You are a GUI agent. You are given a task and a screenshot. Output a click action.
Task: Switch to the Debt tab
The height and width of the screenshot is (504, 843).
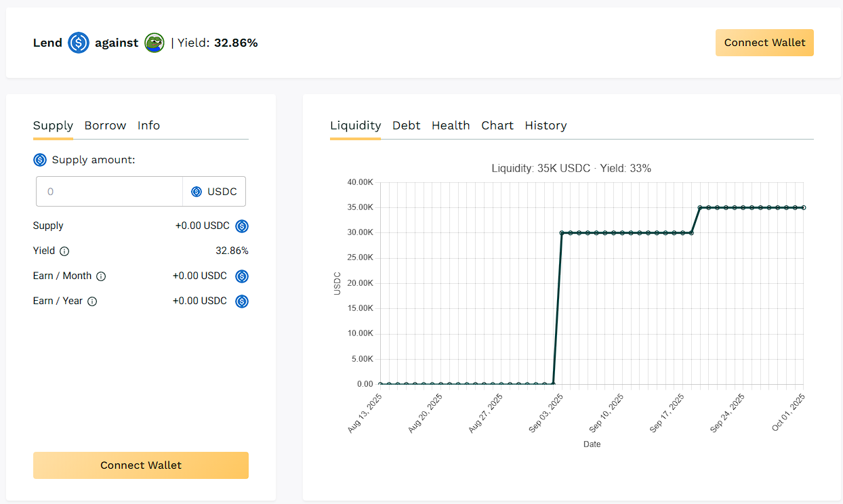406,125
